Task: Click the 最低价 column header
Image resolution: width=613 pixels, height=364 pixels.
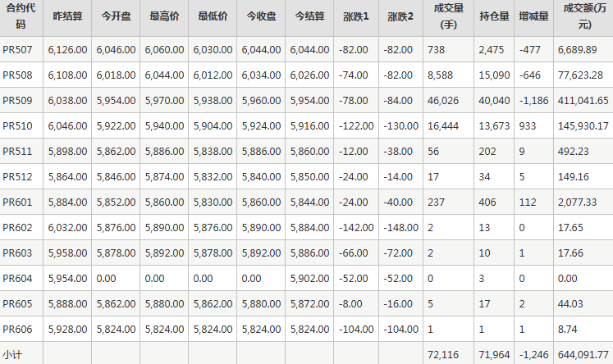Action: (213, 16)
